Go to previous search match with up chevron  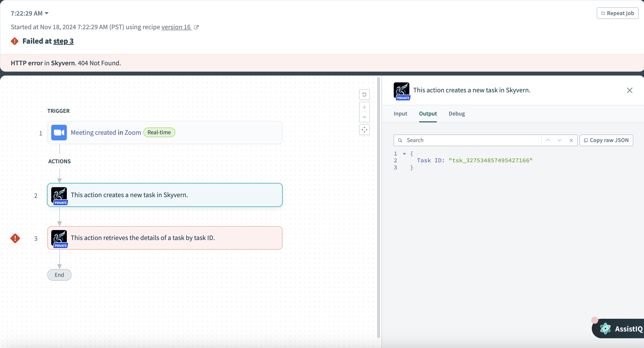point(548,140)
